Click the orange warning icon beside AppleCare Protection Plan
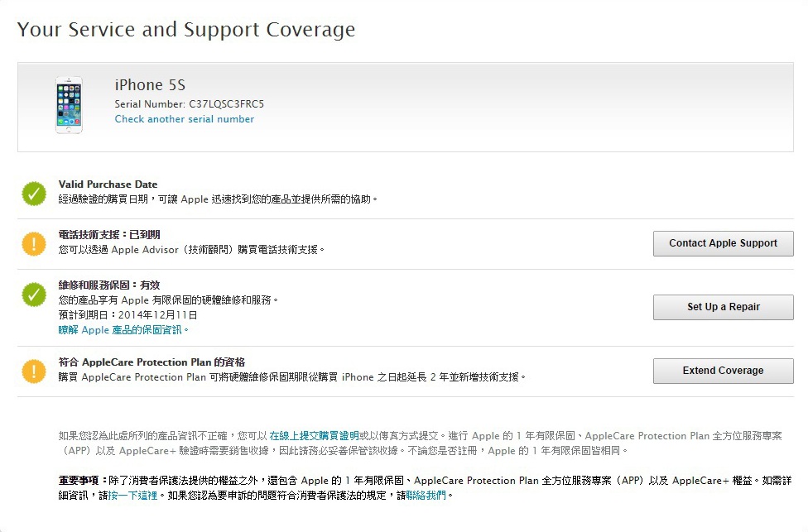 pyautogui.click(x=34, y=371)
